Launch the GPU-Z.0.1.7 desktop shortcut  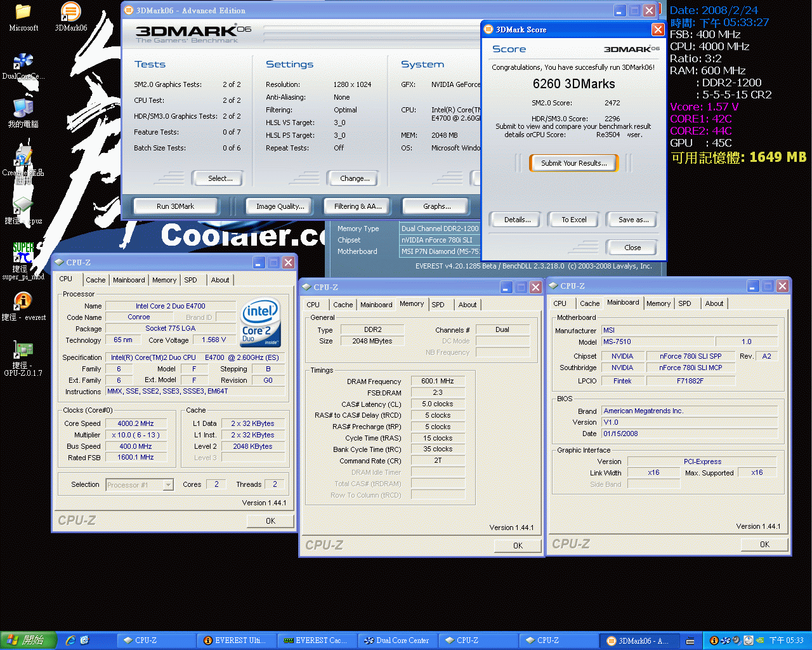click(x=23, y=359)
